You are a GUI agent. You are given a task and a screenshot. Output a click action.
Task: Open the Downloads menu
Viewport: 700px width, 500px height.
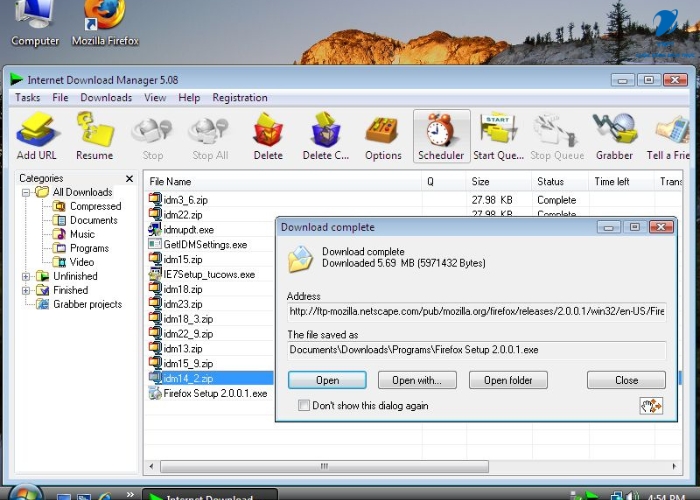click(x=106, y=98)
